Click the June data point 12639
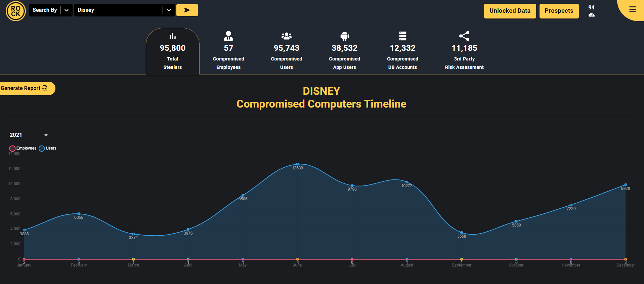Viewport: 644px width, 284px height. coord(298,164)
